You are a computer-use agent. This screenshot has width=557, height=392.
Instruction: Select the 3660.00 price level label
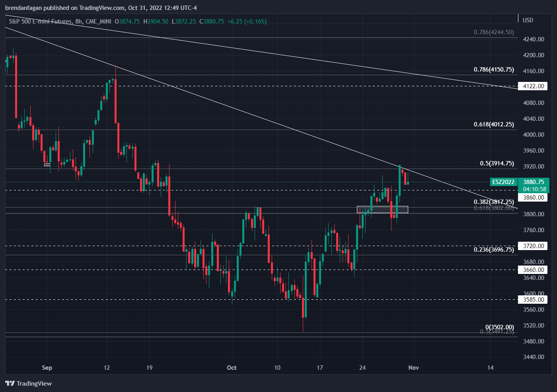click(533, 270)
